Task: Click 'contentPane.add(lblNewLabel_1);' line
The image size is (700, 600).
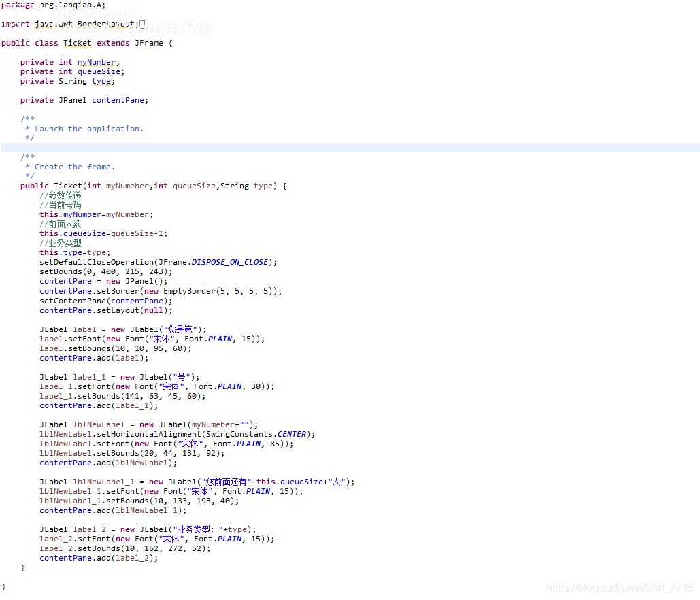Action: pos(113,510)
